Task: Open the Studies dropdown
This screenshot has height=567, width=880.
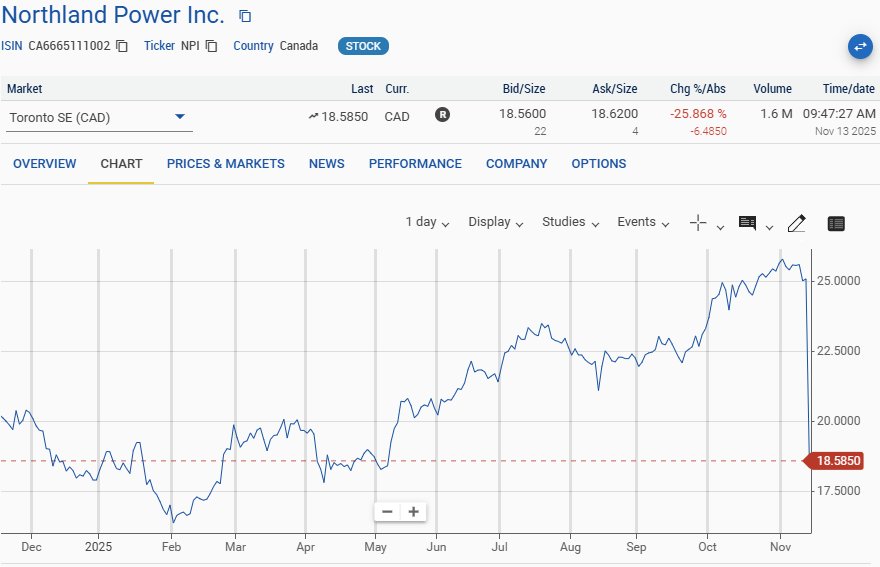Action: click(571, 222)
